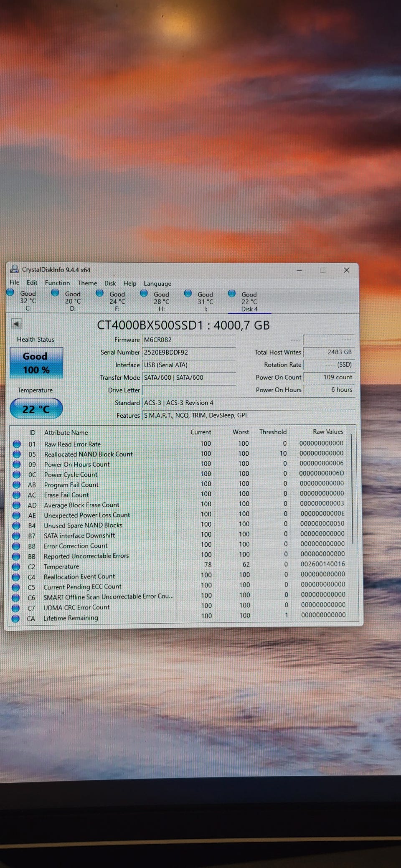Open the Theme menu

click(87, 283)
